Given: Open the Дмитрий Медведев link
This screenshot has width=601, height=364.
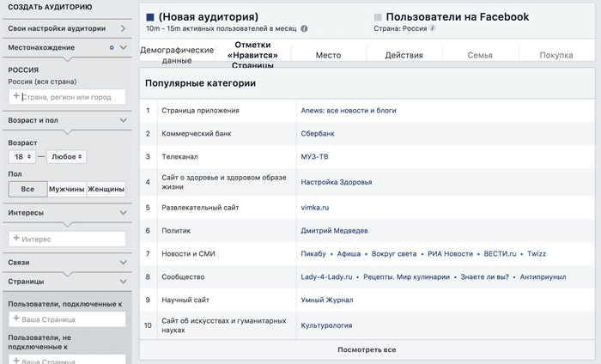Looking at the screenshot, I should [334, 231].
